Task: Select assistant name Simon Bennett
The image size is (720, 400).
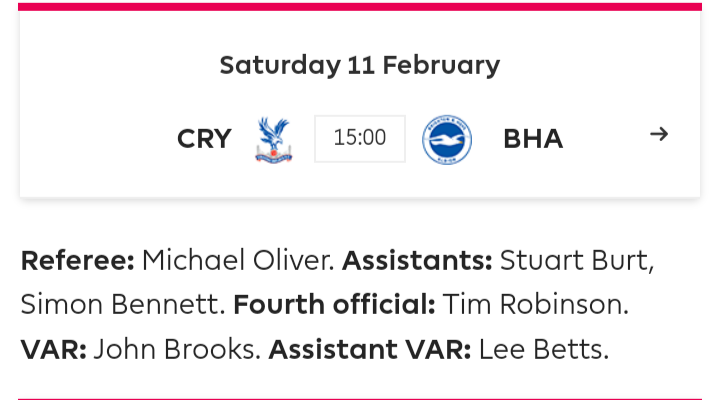Action: coord(123,304)
